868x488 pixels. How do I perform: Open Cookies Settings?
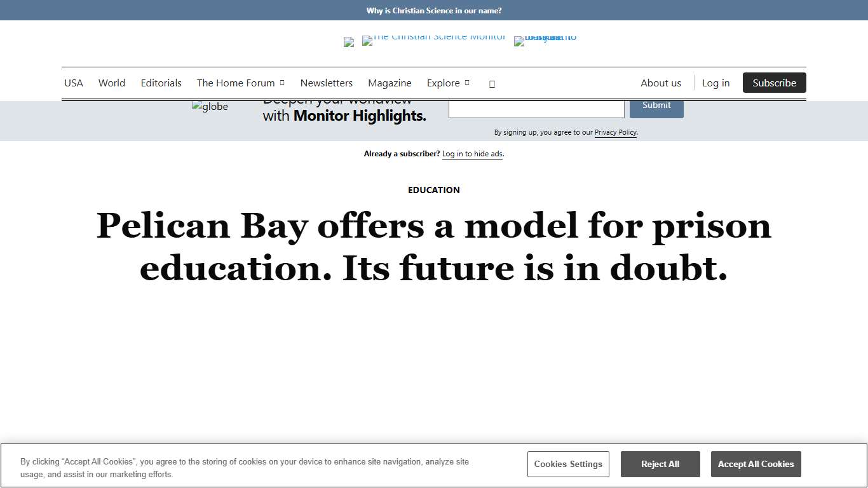pyautogui.click(x=568, y=464)
